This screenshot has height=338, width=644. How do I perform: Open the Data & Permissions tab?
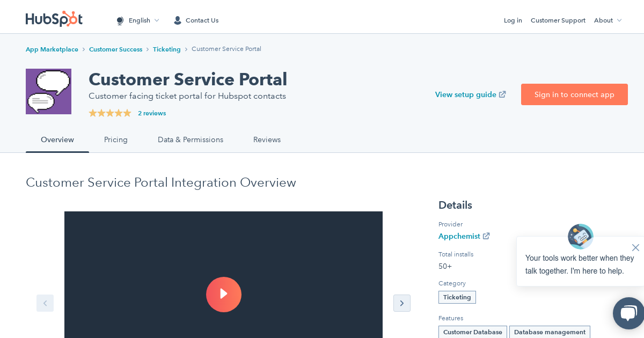click(191, 139)
